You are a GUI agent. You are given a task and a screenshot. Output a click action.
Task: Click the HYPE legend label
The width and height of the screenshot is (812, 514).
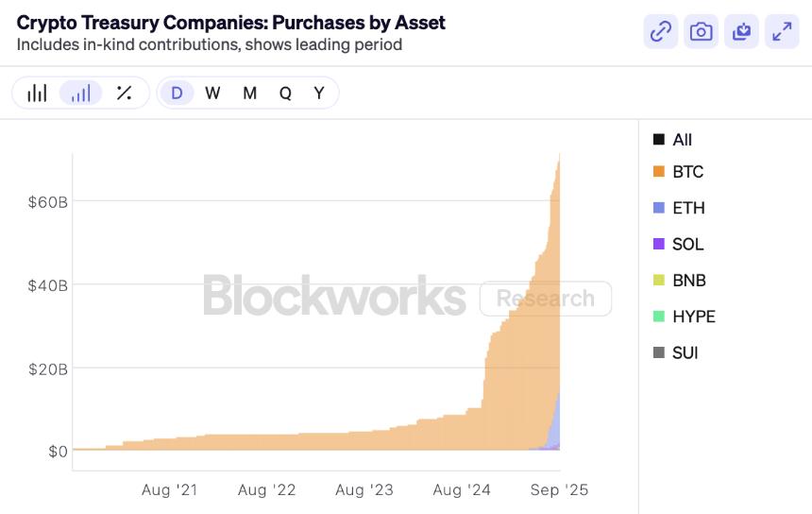pos(693,317)
